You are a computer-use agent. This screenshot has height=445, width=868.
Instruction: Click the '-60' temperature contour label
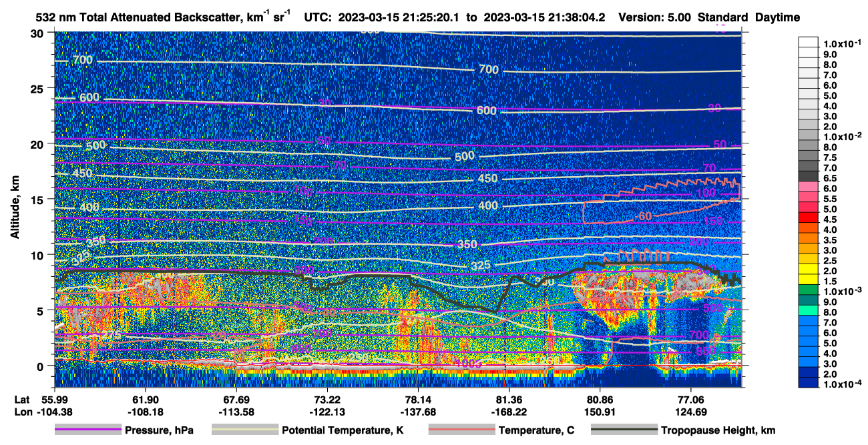tap(642, 216)
